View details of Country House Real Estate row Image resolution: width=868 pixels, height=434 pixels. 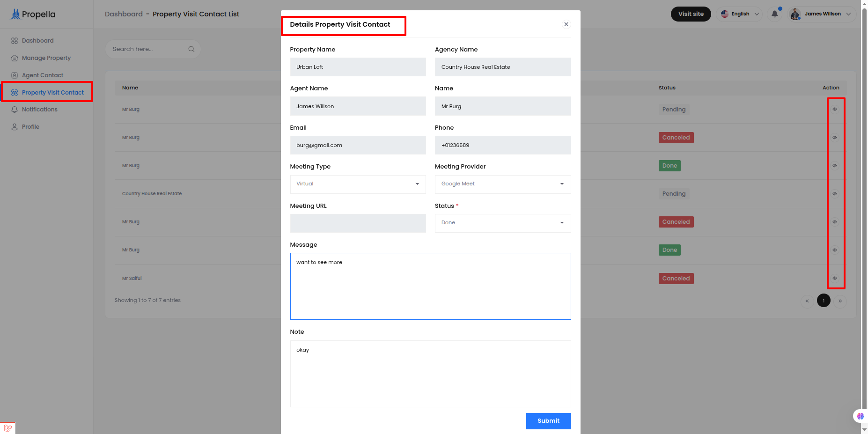tap(834, 194)
